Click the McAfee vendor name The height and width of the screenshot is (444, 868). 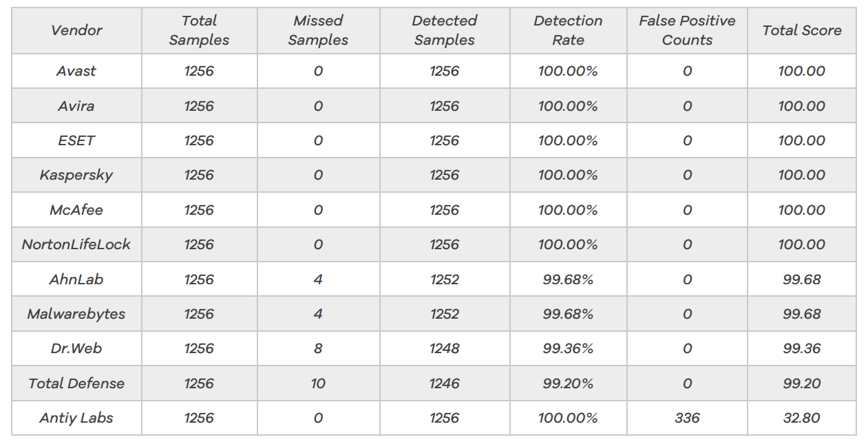[x=76, y=210]
